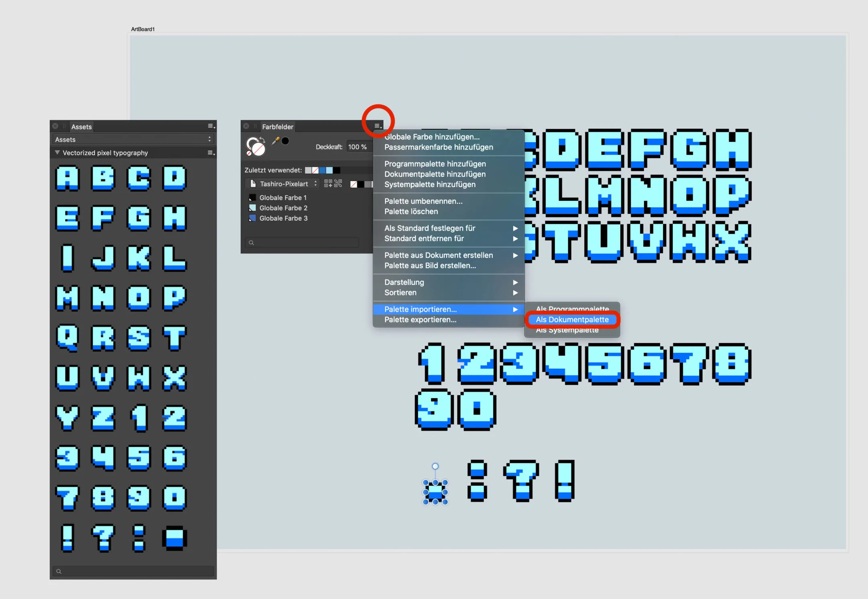868x599 pixels.
Task: Click the magnifier icon in the Farbfelder search field
Action: pyautogui.click(x=251, y=242)
